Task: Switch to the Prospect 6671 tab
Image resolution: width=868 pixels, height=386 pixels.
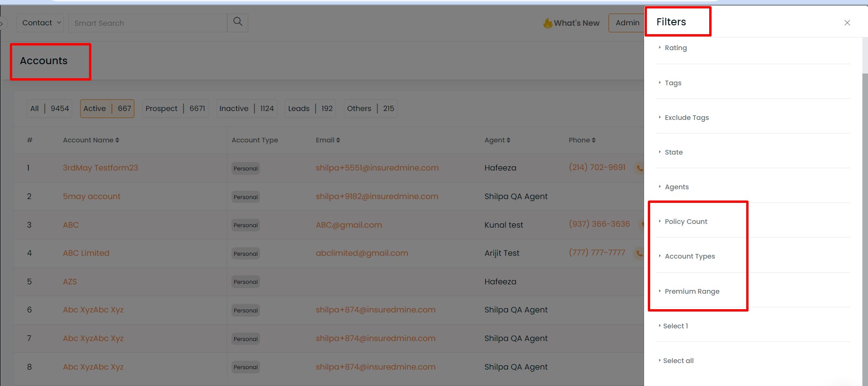Action: tap(175, 109)
